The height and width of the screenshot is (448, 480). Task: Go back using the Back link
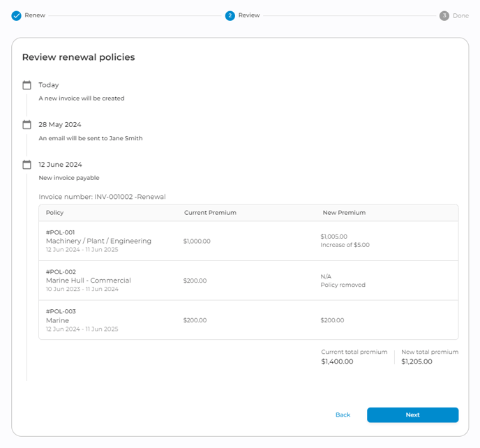tap(343, 415)
